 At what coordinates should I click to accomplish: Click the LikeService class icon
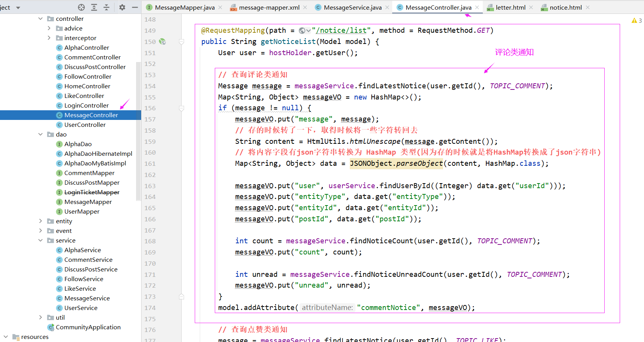(59, 288)
